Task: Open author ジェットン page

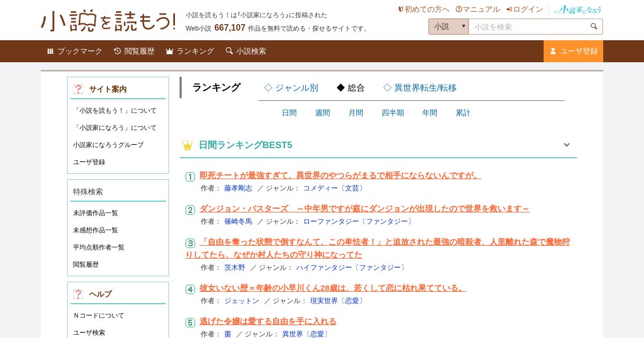Action: pos(241,301)
